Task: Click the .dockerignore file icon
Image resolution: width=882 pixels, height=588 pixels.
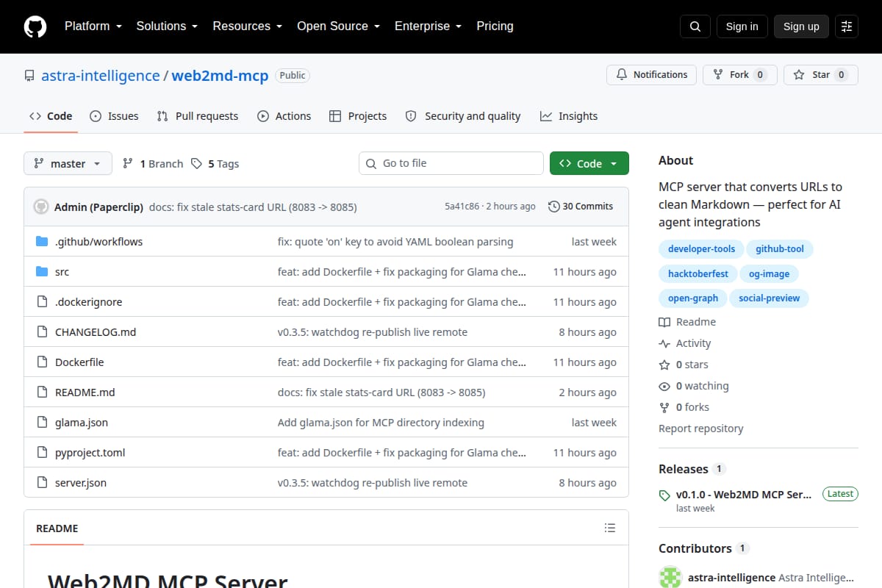Action: [x=42, y=302]
